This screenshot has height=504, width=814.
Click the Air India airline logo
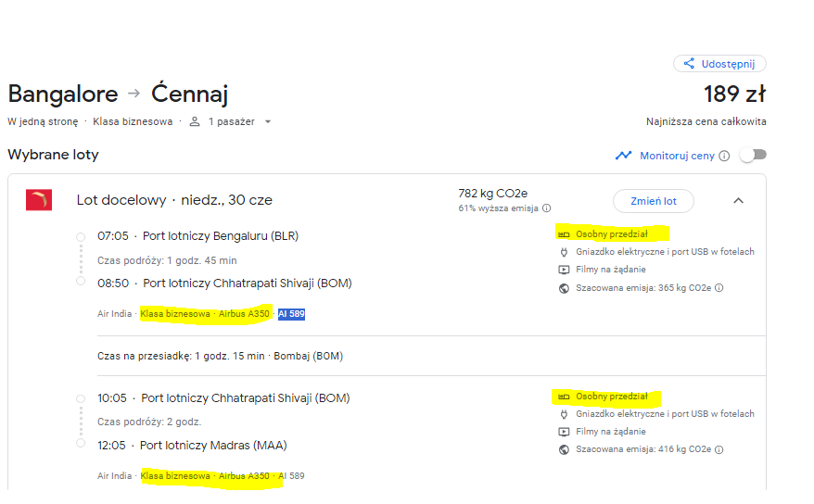coord(39,199)
